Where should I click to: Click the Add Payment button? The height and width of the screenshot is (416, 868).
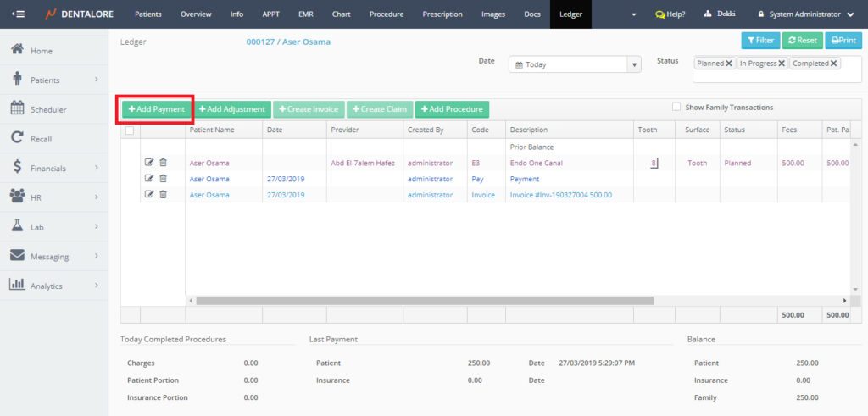coord(157,109)
